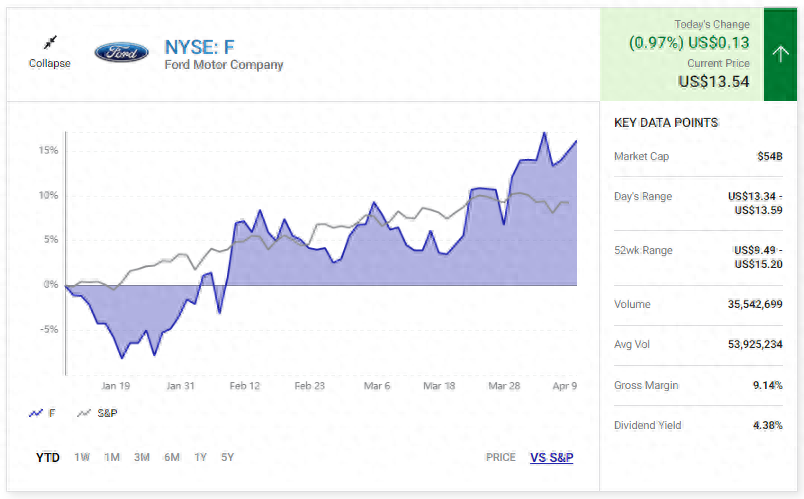Click the 52wk Range value
804x499 pixels.
(x=758, y=257)
